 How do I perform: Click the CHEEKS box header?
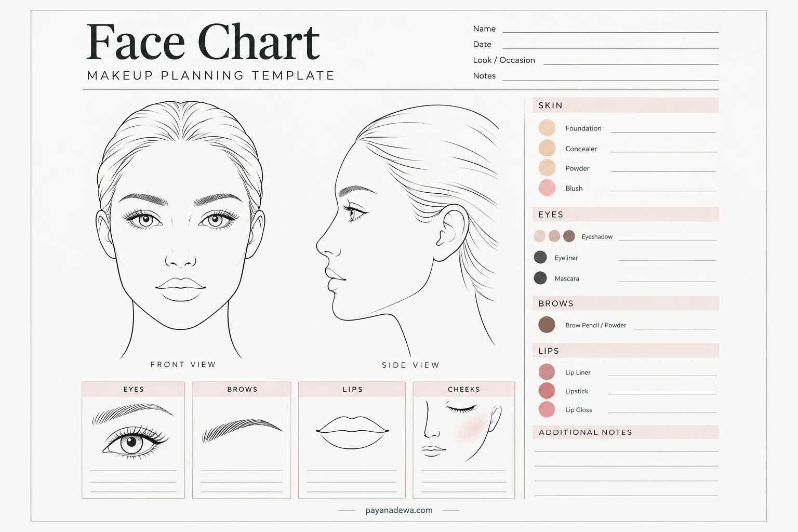tap(464, 389)
